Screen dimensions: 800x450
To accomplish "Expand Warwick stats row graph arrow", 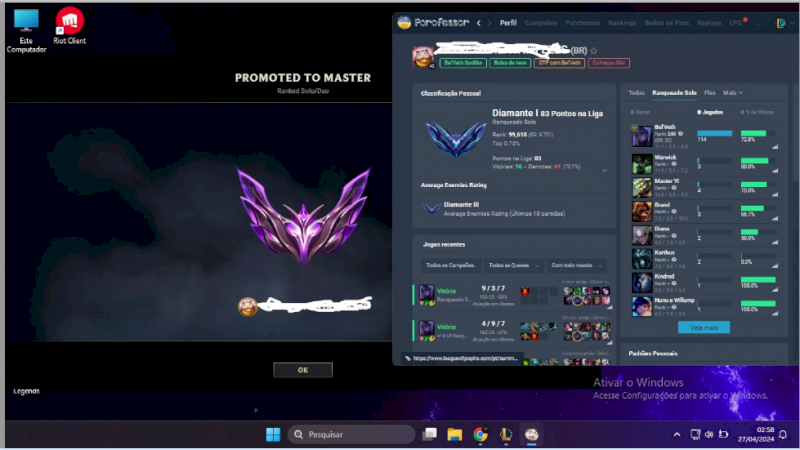I will coord(775,171).
